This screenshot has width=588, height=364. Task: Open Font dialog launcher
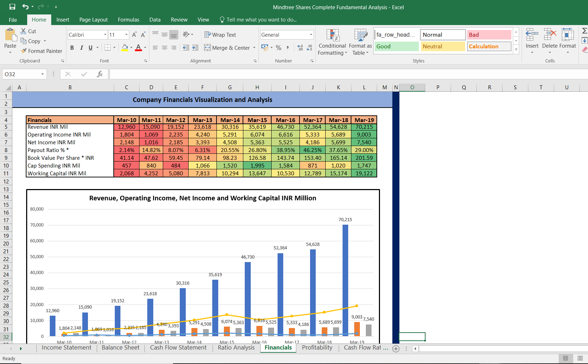pyautogui.click(x=145, y=61)
